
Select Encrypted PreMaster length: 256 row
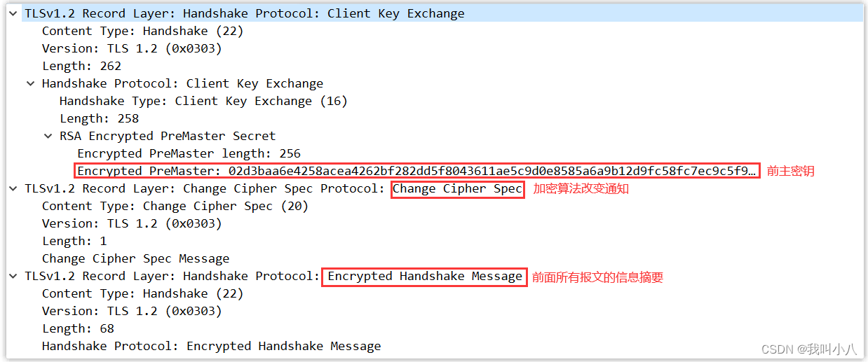(189, 153)
